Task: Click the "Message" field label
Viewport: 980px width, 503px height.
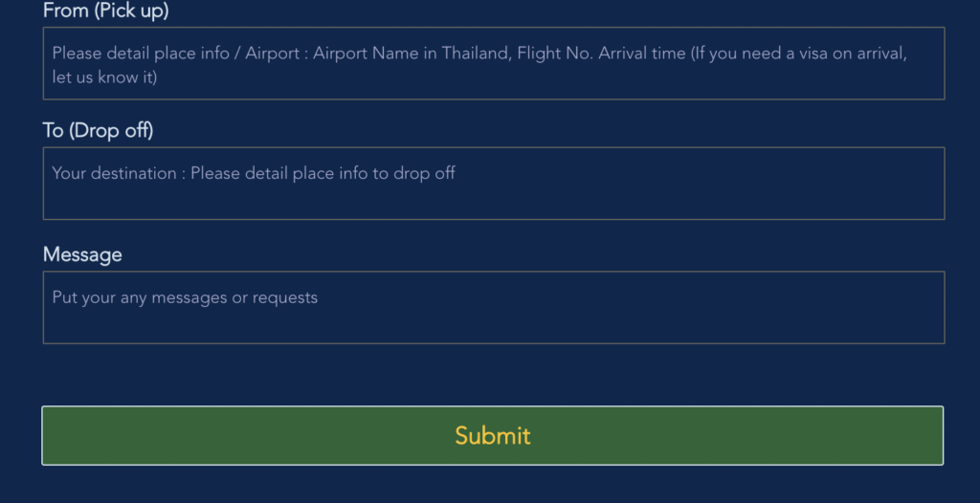Action: click(x=82, y=254)
